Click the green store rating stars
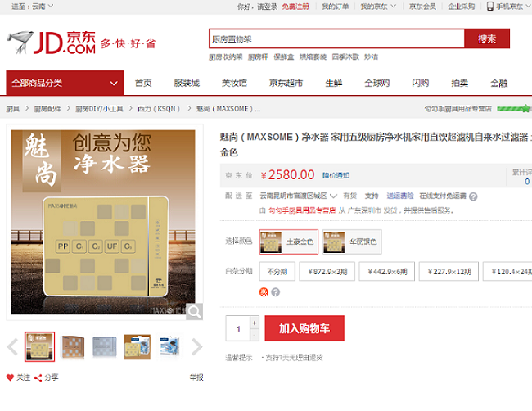The height and width of the screenshot is (411, 532). tap(514, 109)
